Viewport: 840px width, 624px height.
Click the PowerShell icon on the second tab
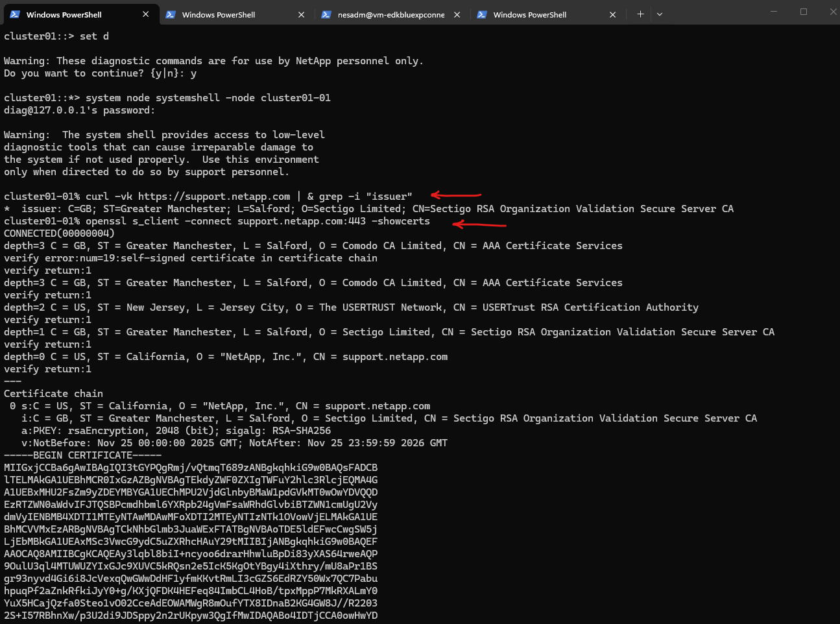(171, 14)
